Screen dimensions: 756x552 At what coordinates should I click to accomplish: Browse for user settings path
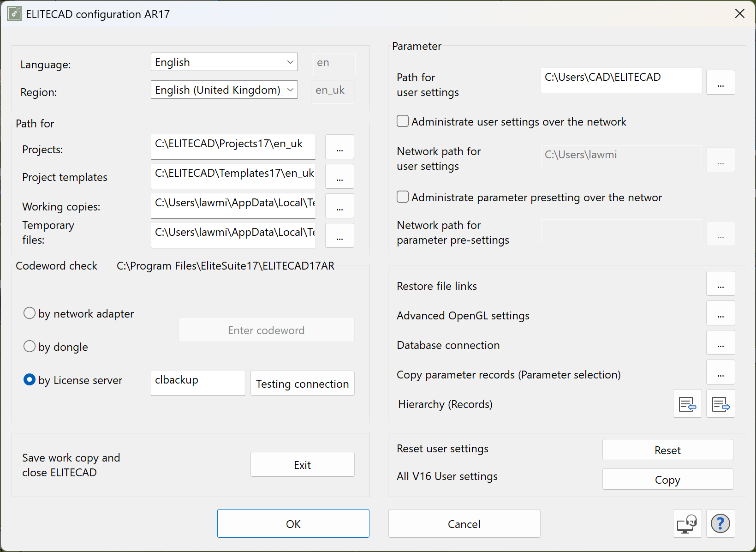[x=720, y=82]
